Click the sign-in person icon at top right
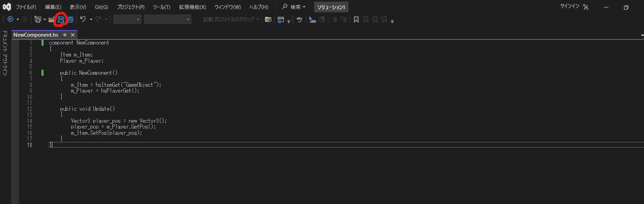This screenshot has height=204, width=644. pos(586,8)
